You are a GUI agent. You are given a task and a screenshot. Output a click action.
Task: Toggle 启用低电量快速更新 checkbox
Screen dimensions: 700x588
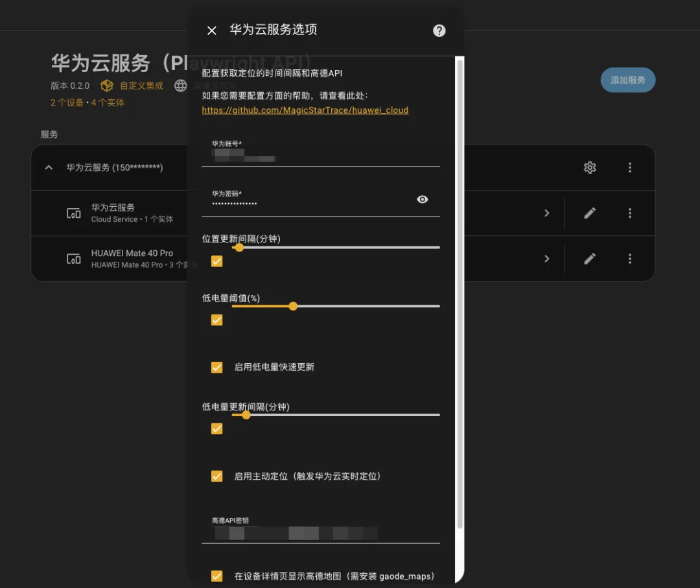217,367
